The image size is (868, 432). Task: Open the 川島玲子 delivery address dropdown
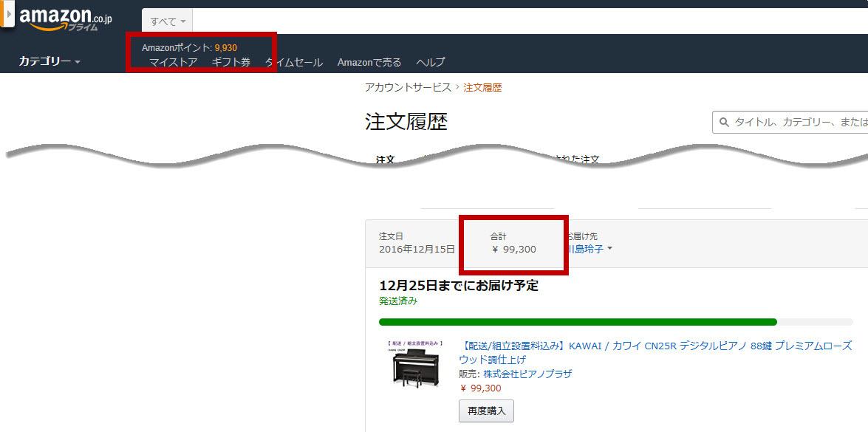click(591, 249)
